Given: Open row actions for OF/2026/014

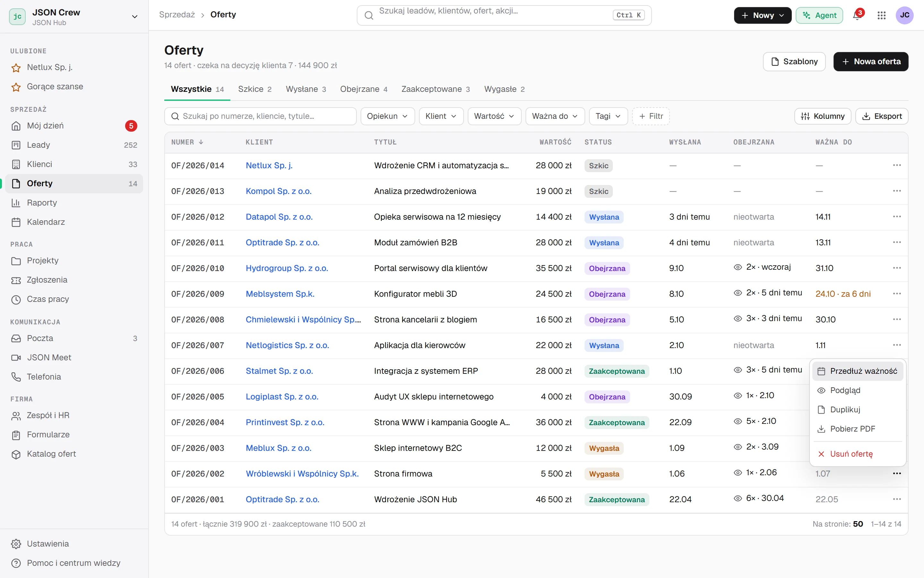Looking at the screenshot, I should pyautogui.click(x=896, y=165).
